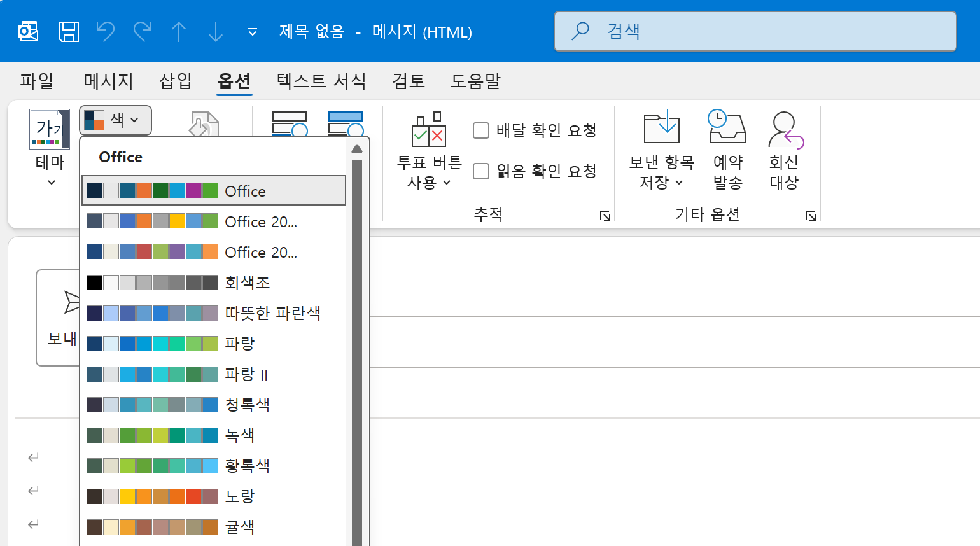The image size is (980, 546).
Task: Click the page color icon beside 색
Action: 204,124
